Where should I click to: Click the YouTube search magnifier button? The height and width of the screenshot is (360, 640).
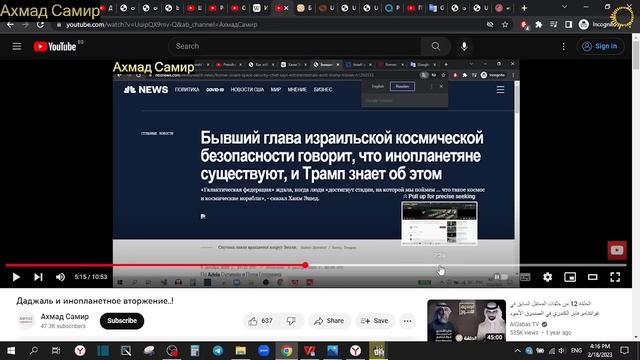pyautogui.click(x=436, y=47)
